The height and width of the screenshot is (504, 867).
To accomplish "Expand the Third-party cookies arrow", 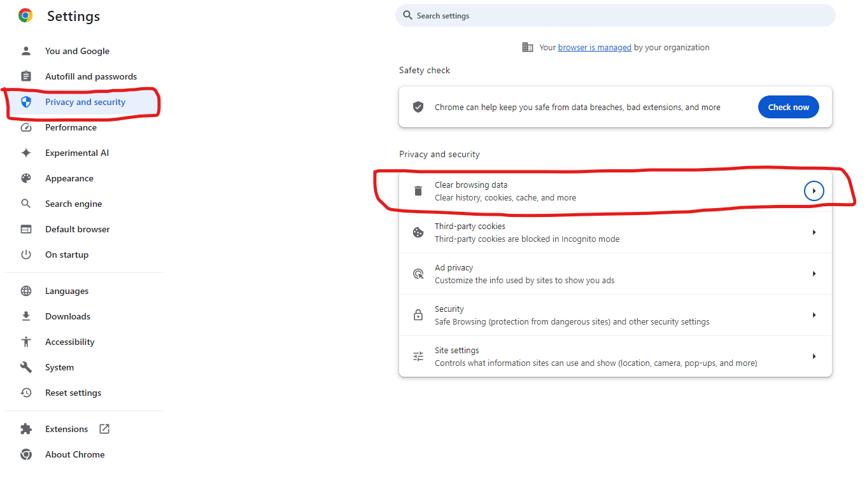I will (x=814, y=232).
